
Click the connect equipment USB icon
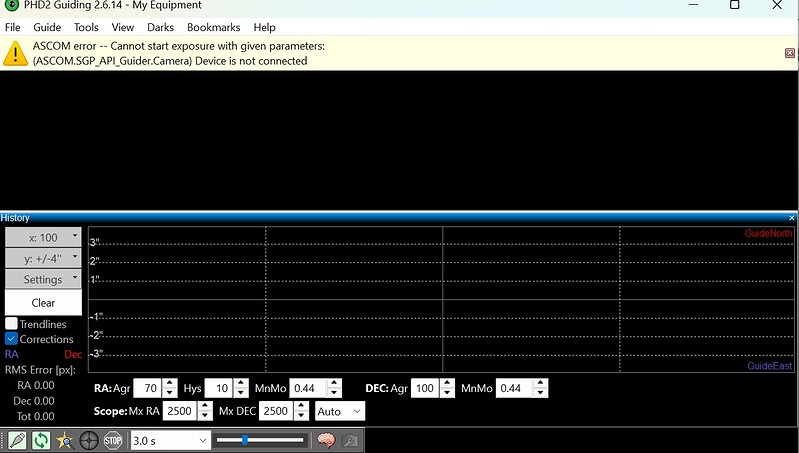coord(17,440)
